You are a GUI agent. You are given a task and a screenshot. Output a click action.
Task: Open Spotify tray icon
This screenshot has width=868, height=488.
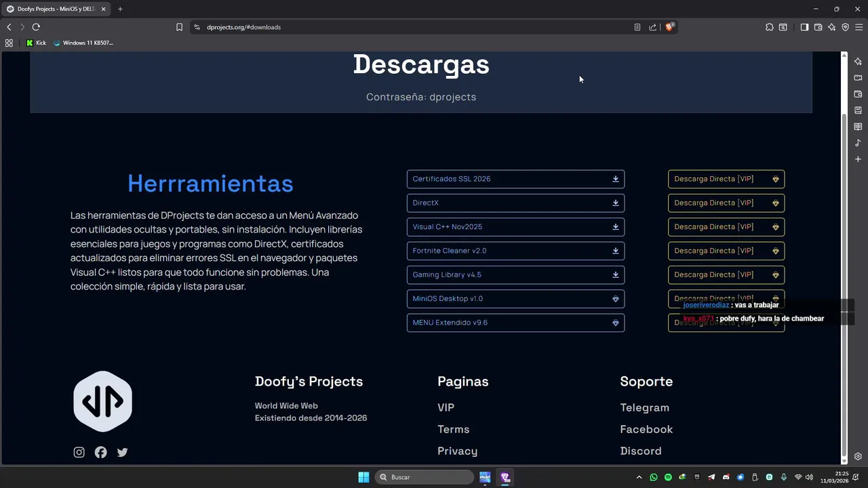pos(668,477)
